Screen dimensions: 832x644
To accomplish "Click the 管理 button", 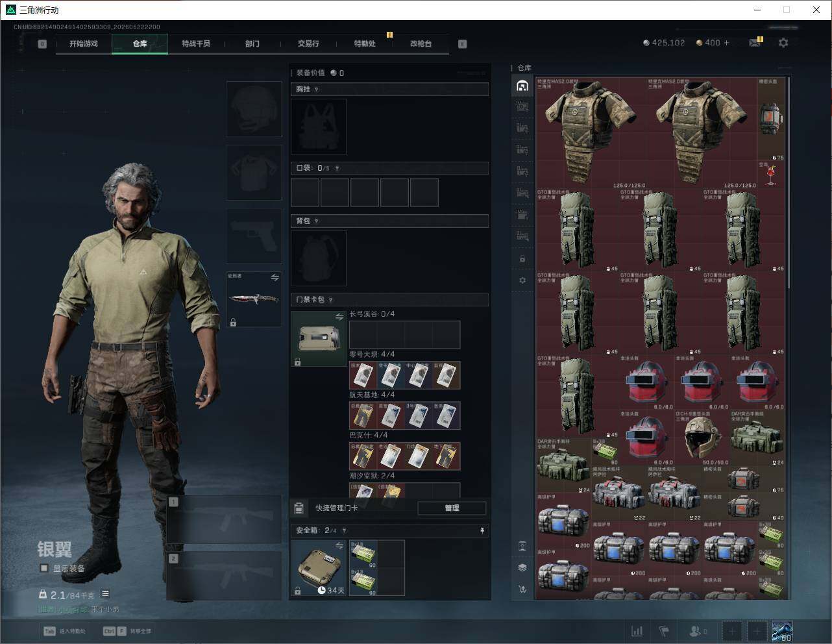I will tap(452, 508).
